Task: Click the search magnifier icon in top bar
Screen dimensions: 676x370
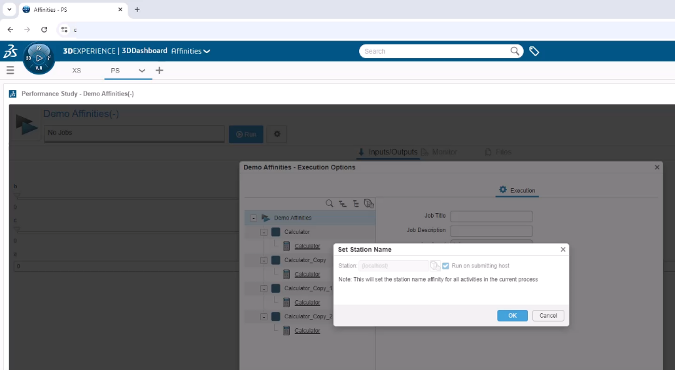Action: coord(515,51)
